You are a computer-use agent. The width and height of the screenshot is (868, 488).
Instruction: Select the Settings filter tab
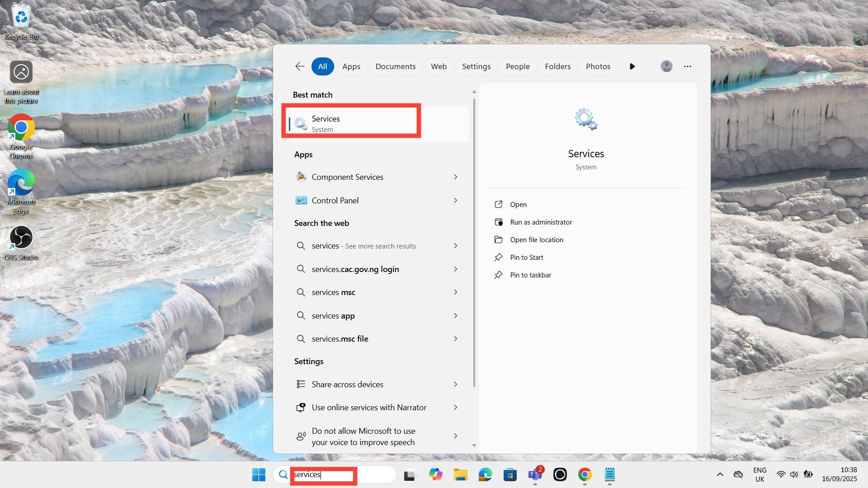pyautogui.click(x=476, y=66)
